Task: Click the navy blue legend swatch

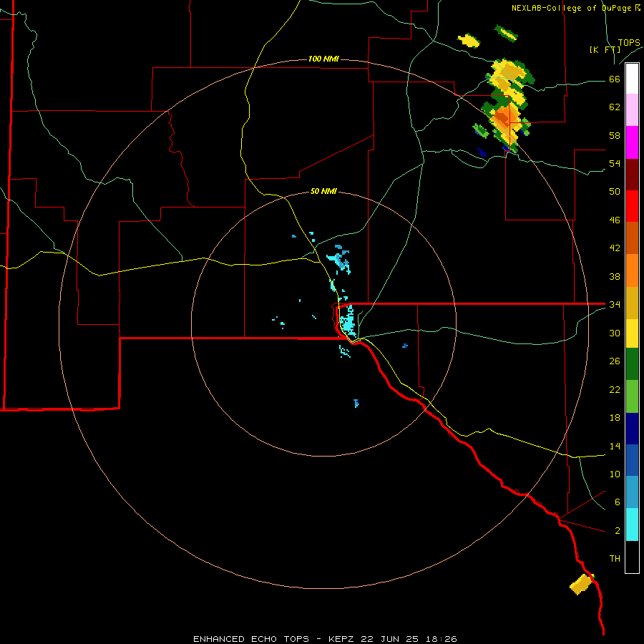Action: pyautogui.click(x=632, y=429)
